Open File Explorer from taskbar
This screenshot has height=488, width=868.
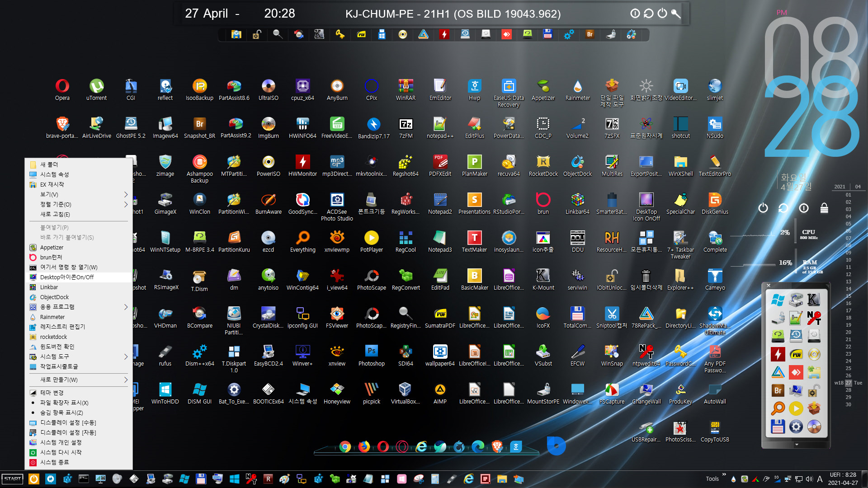point(502,479)
